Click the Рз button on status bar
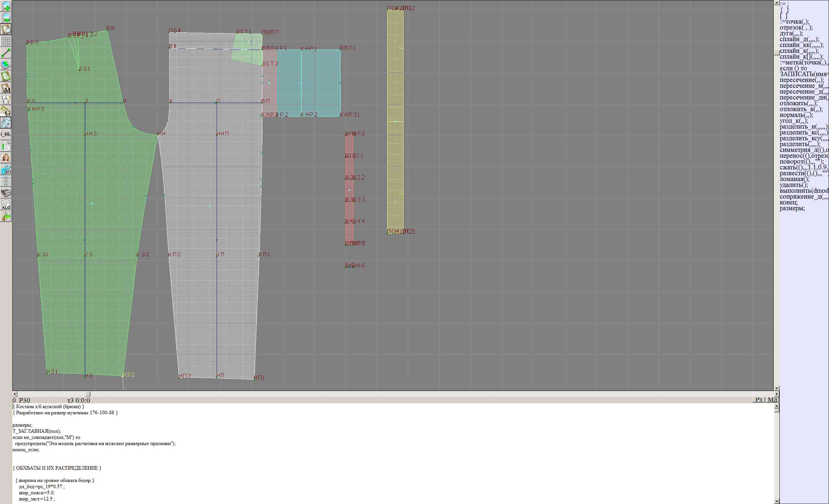 (x=758, y=399)
